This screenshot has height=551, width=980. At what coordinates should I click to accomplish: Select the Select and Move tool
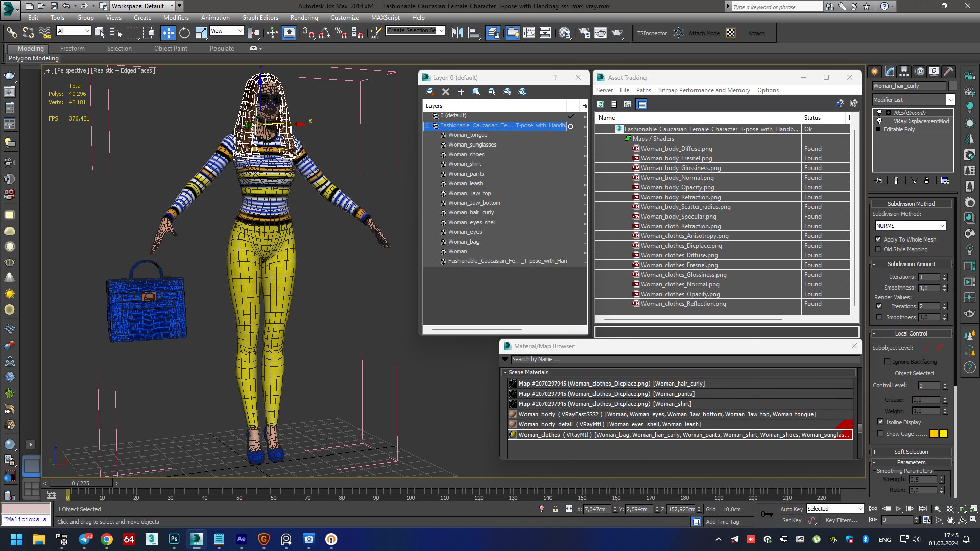click(168, 33)
